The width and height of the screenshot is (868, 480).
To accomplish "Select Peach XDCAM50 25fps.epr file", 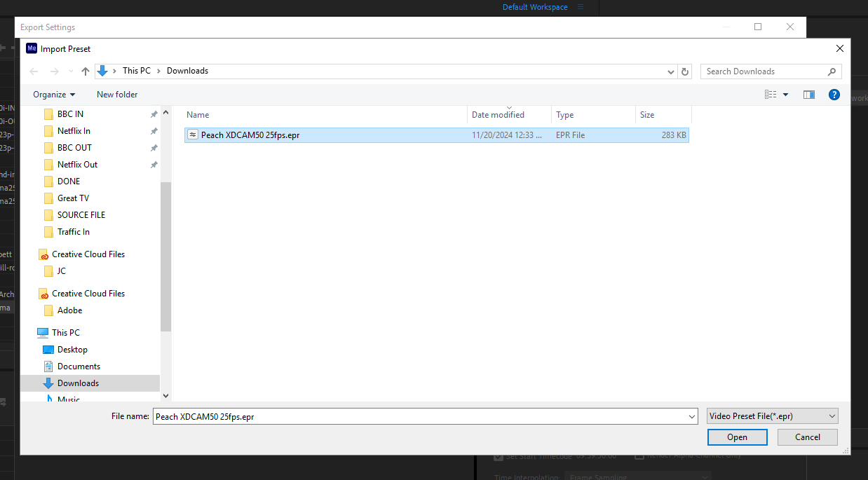I will click(250, 135).
